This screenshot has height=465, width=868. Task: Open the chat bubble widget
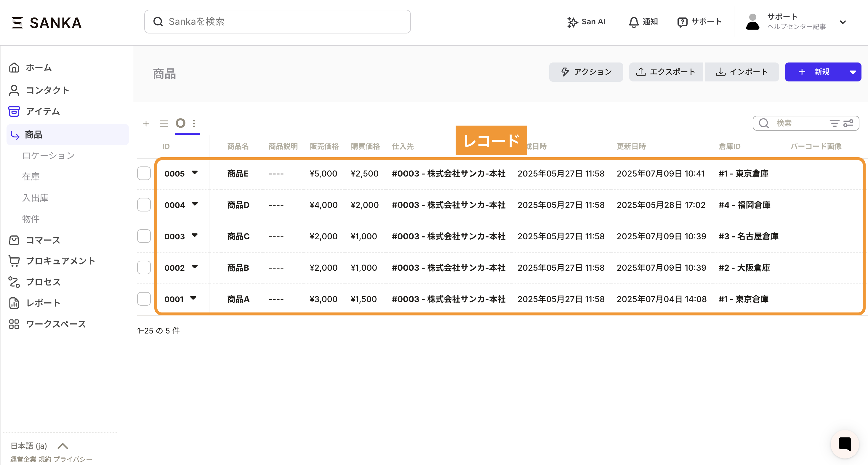pyautogui.click(x=844, y=444)
